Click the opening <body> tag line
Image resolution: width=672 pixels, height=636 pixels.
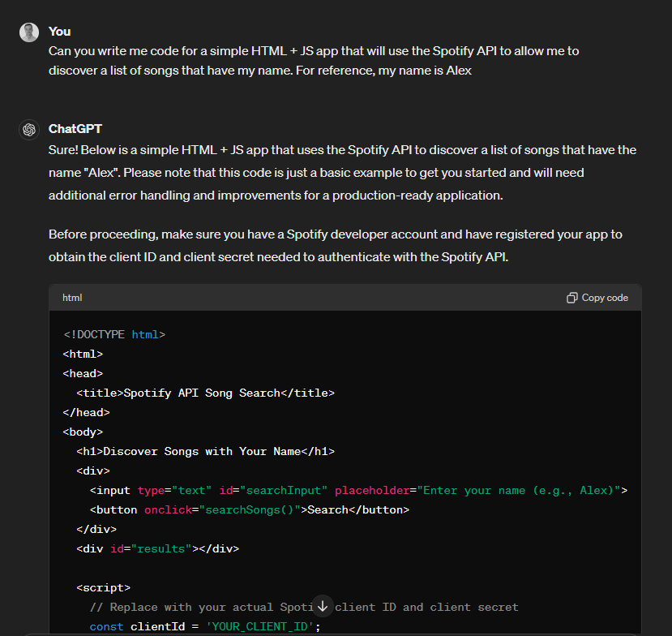(83, 432)
